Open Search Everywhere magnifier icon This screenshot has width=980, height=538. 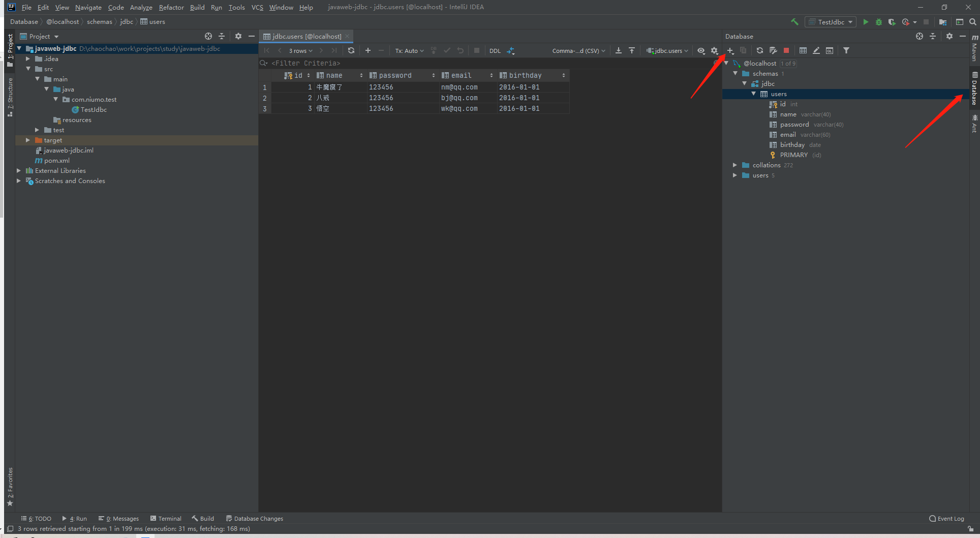972,22
